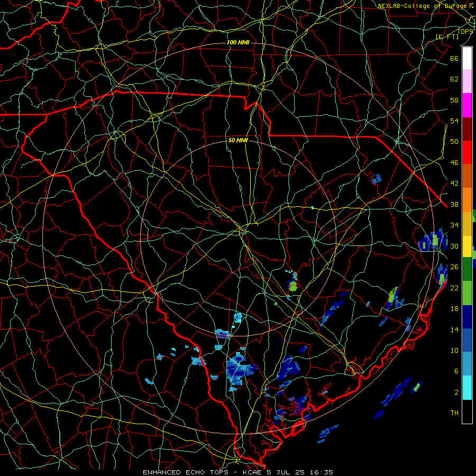
Task: Select the light pink legend swatch
Action: click(x=467, y=81)
